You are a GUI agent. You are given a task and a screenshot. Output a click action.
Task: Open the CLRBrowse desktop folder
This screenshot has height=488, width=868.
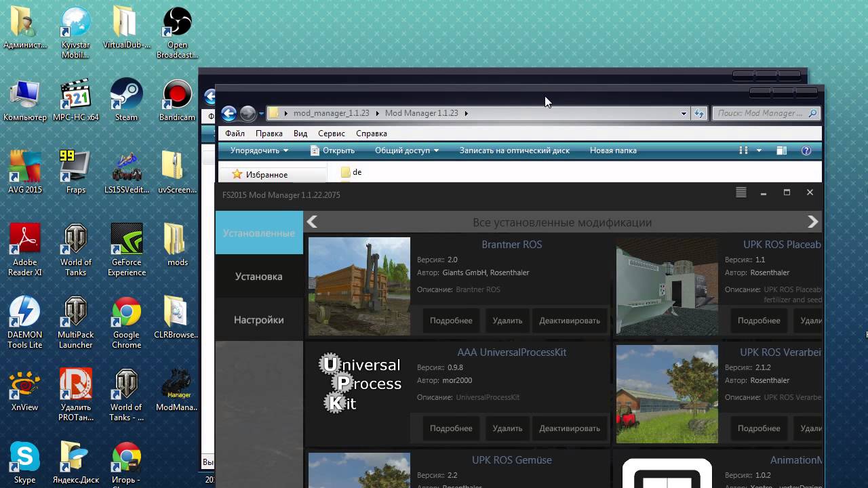coord(177,317)
